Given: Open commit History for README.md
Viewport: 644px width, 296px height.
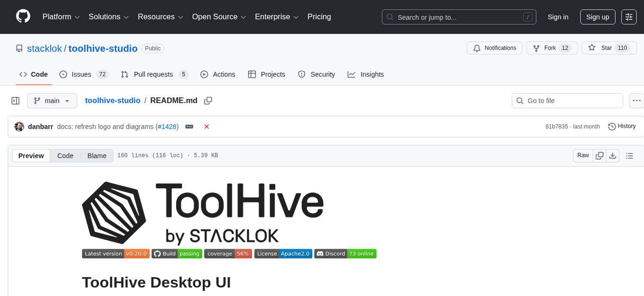Looking at the screenshot, I should [x=622, y=126].
